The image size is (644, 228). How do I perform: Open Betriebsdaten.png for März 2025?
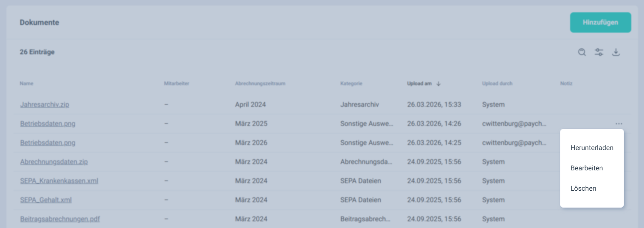pos(48,124)
